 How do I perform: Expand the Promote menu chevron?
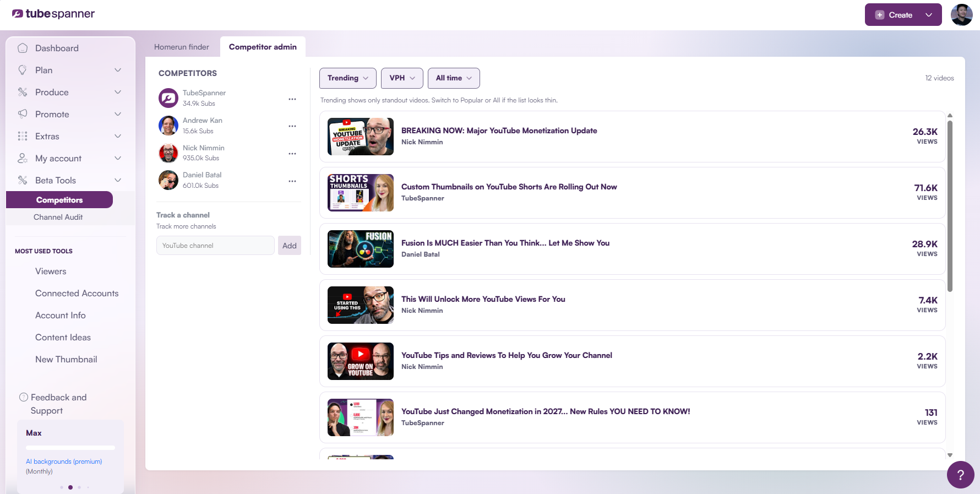[118, 114]
